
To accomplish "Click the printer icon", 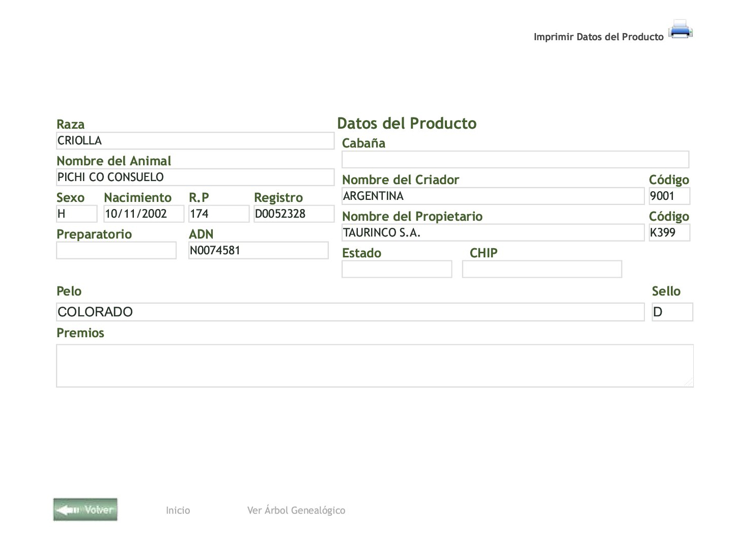I will click(x=681, y=29).
